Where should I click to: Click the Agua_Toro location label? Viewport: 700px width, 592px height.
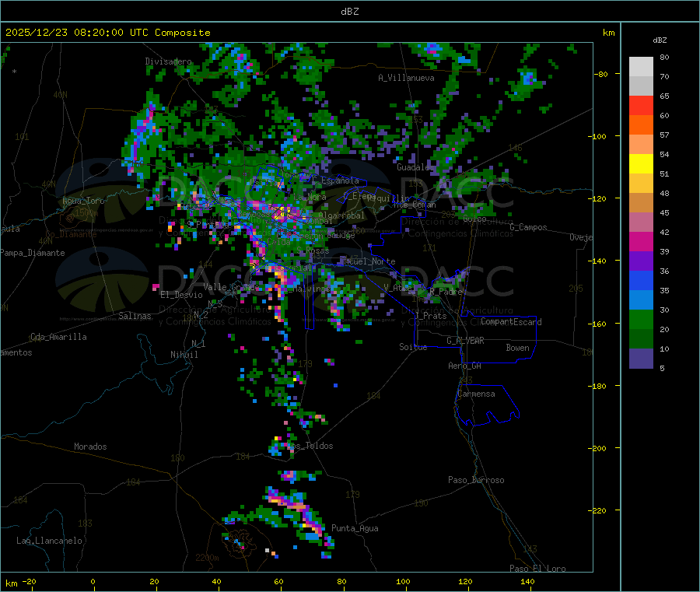pyautogui.click(x=83, y=201)
